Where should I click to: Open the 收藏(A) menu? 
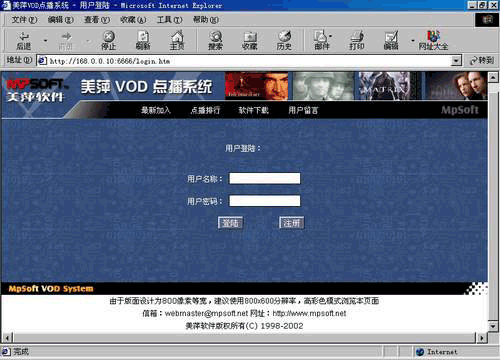click(133, 20)
